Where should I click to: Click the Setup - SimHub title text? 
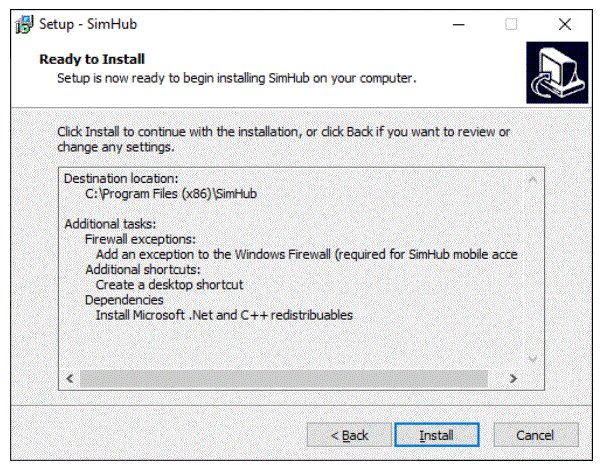click(x=88, y=24)
